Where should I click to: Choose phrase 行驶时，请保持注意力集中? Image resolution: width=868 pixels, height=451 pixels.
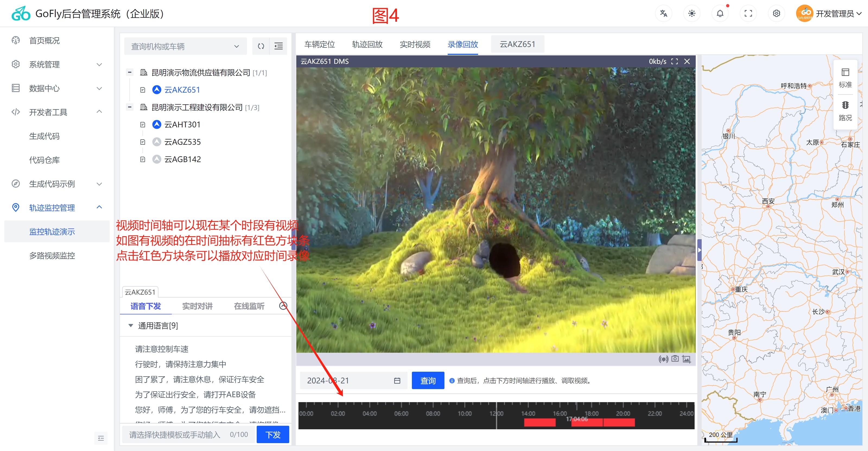click(x=181, y=364)
